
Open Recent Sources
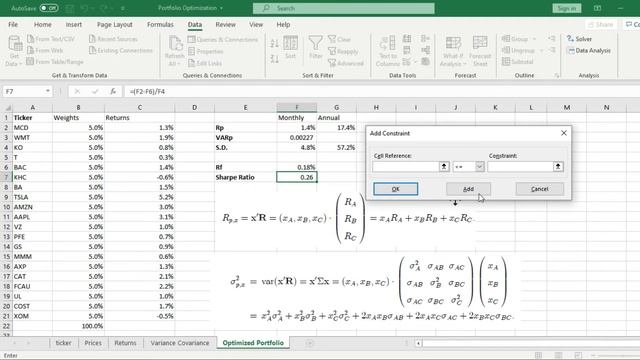(x=113, y=39)
